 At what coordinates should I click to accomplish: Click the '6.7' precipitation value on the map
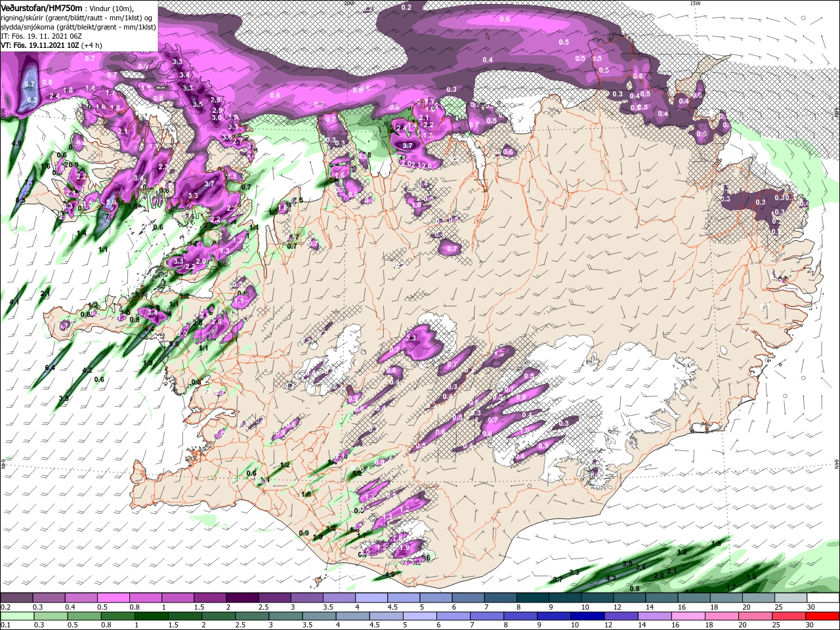30,85
